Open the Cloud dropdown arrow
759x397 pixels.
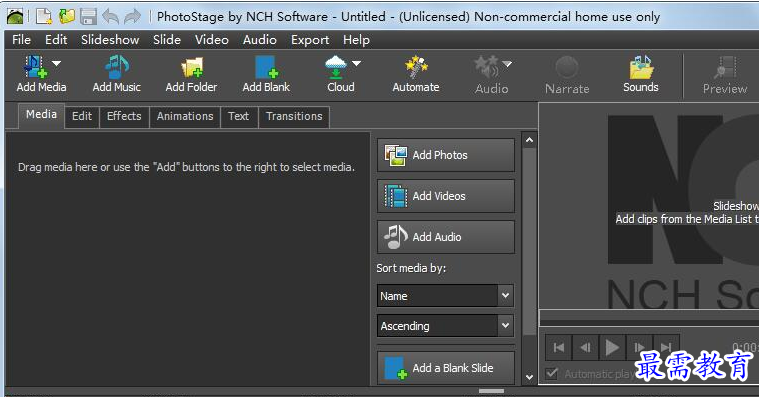click(357, 63)
